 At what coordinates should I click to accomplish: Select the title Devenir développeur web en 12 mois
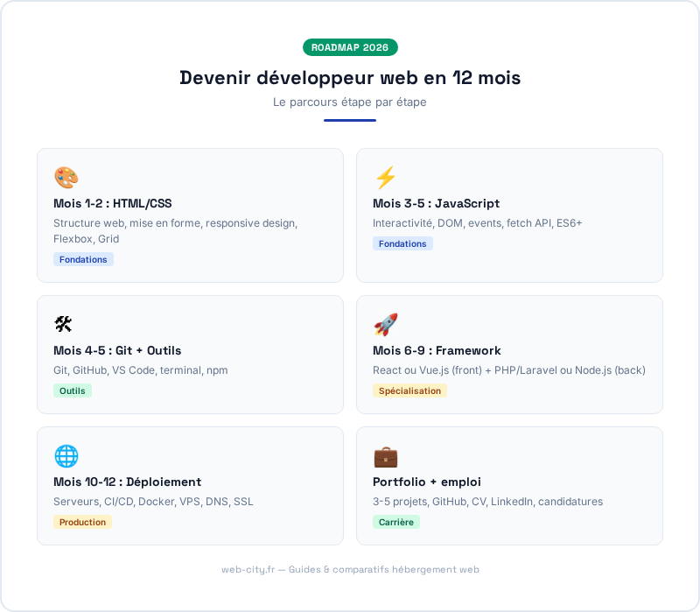coord(350,78)
